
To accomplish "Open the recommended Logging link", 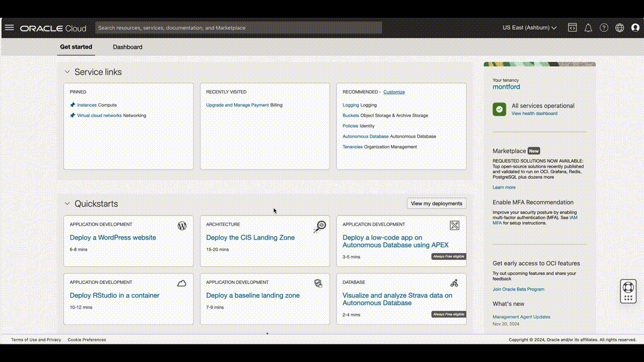I will click(351, 105).
